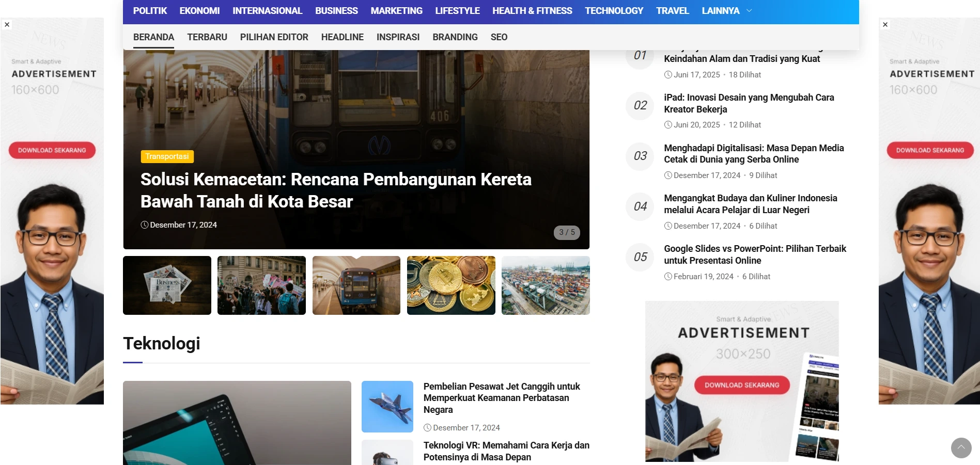Viewport: 980px width, 465px height.
Task: Open the MARKETING category
Action: [x=396, y=11]
